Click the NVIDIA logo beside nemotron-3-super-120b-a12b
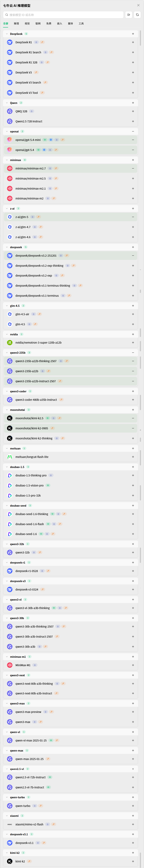144x868 pixels. pyautogui.click(x=10, y=343)
